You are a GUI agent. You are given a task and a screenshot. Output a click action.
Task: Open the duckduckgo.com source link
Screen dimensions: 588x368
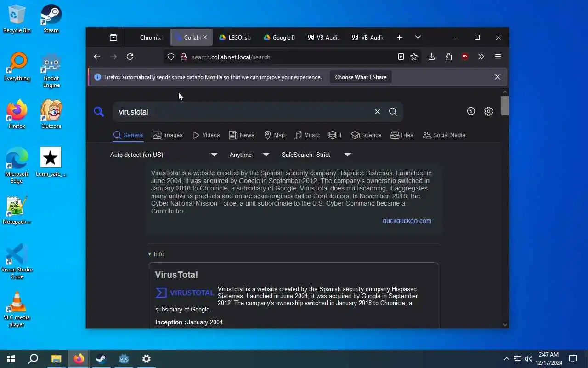click(407, 221)
